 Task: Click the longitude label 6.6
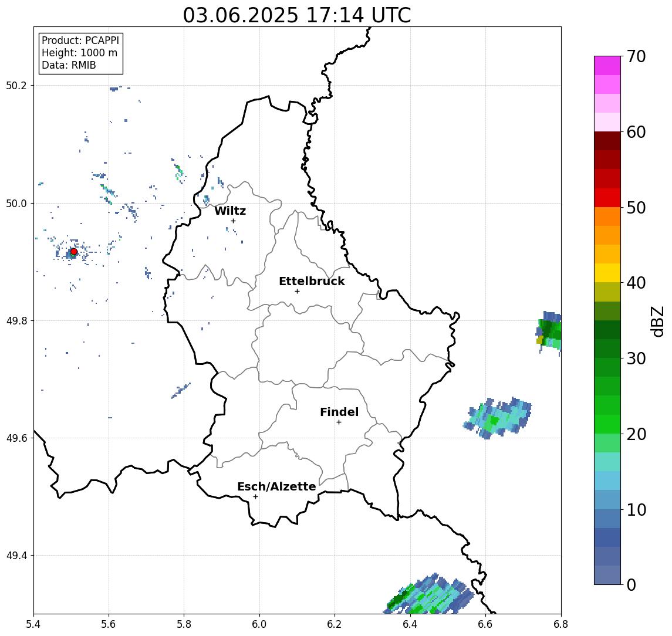485,624
